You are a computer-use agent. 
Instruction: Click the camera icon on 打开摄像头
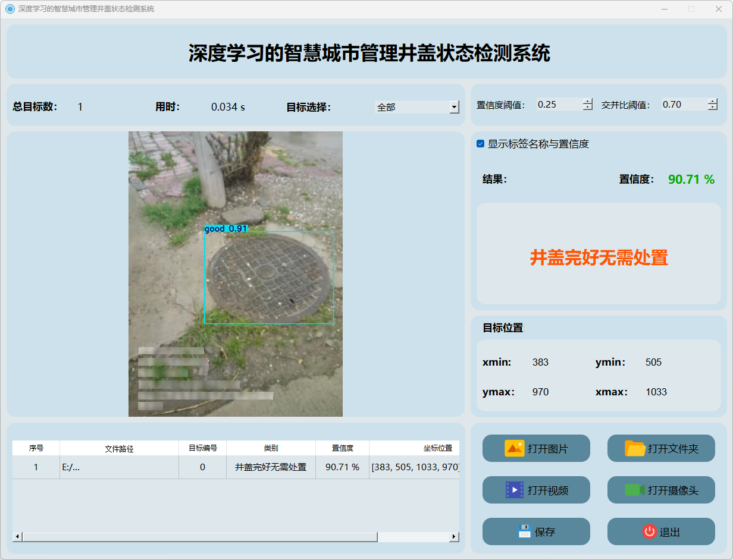[x=635, y=490]
